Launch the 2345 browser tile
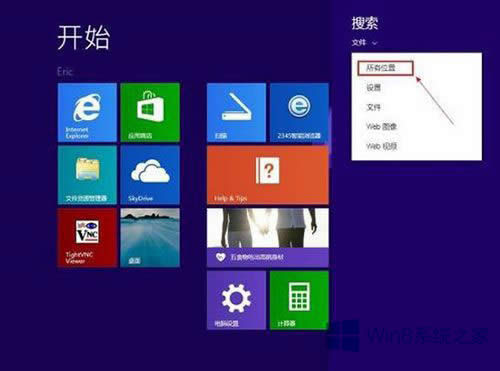 (299, 113)
